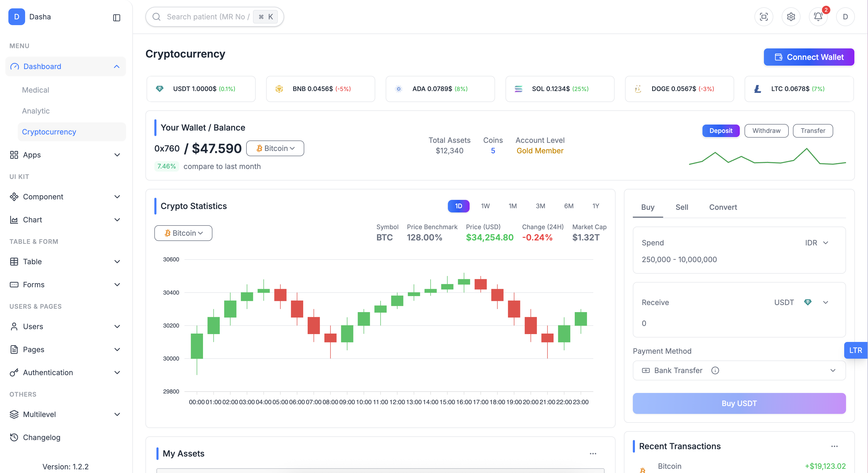Screen dimensions: 868x473
Task: Switch to the Sell tab
Action: 682,207
